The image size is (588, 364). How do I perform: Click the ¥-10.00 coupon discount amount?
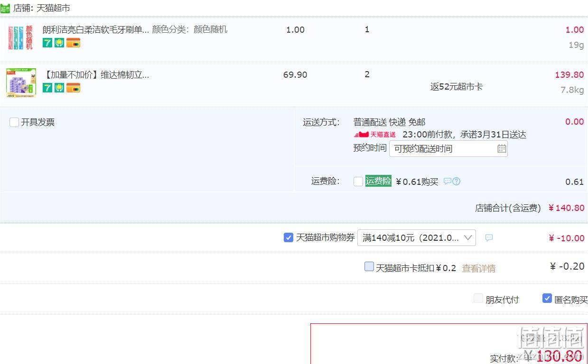[x=566, y=238]
